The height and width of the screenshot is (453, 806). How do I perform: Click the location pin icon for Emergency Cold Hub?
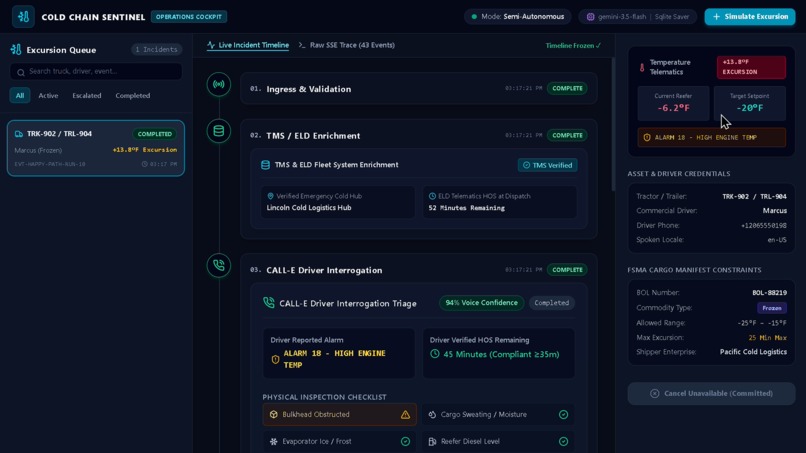click(270, 196)
